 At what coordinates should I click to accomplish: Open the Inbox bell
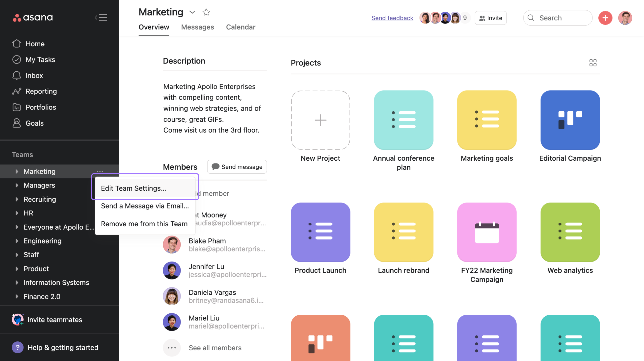point(27,76)
